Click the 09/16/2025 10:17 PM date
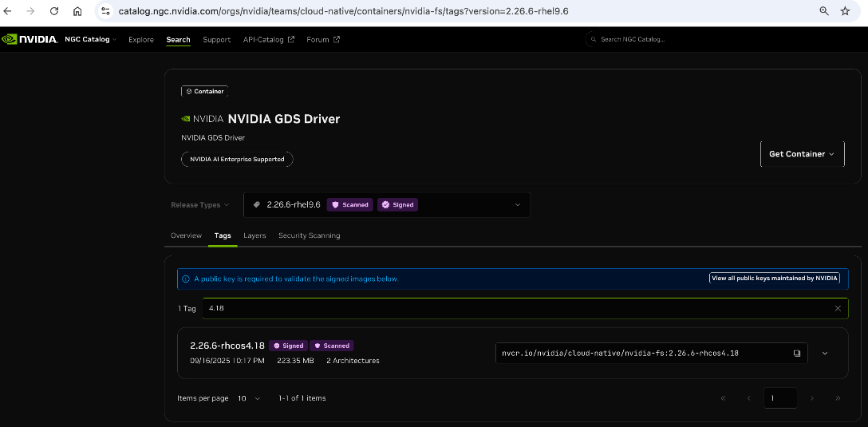 (x=227, y=361)
